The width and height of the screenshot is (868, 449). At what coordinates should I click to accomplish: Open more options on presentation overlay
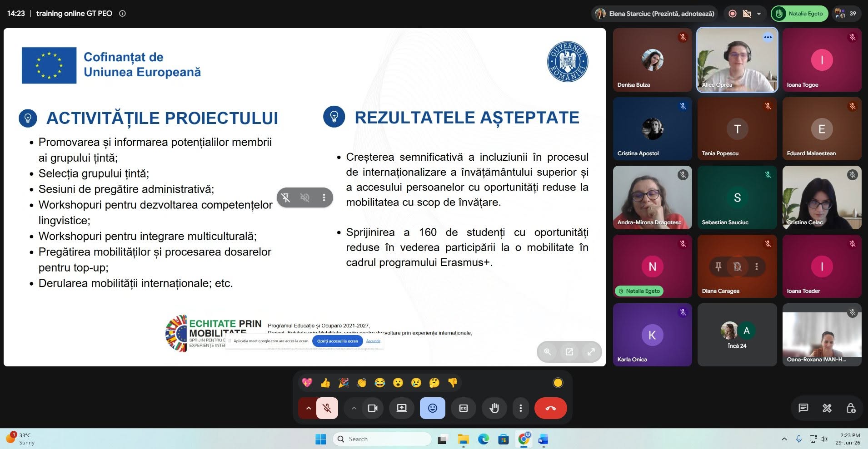tap(324, 197)
